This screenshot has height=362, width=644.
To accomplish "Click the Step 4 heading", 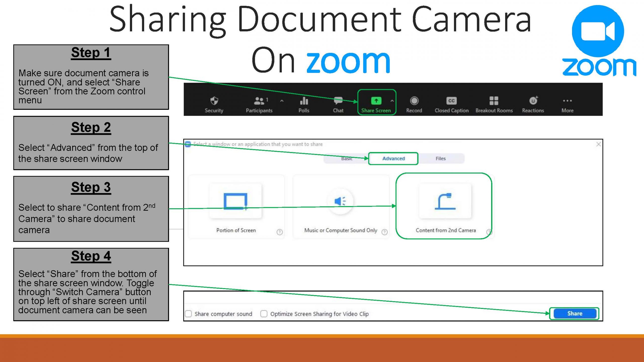I will pyautogui.click(x=91, y=256).
